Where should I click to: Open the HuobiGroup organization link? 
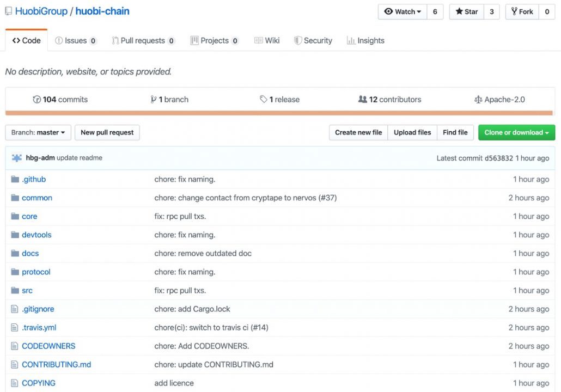point(41,11)
